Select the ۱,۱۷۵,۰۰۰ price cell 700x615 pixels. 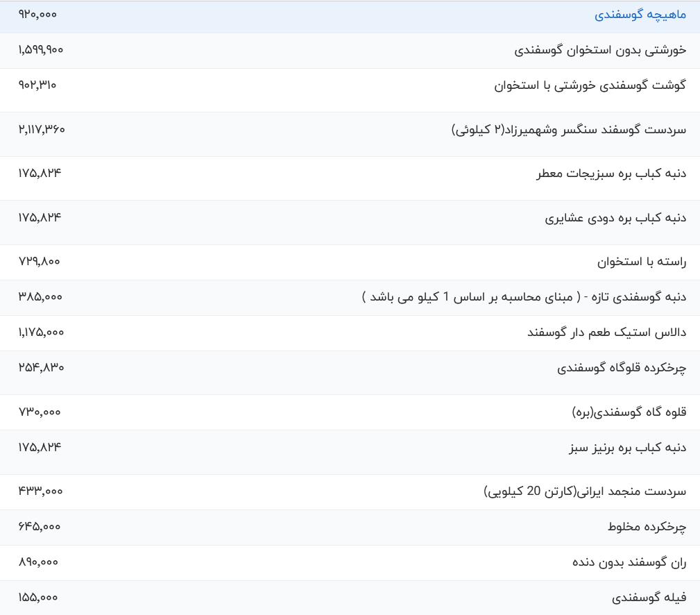click(41, 332)
